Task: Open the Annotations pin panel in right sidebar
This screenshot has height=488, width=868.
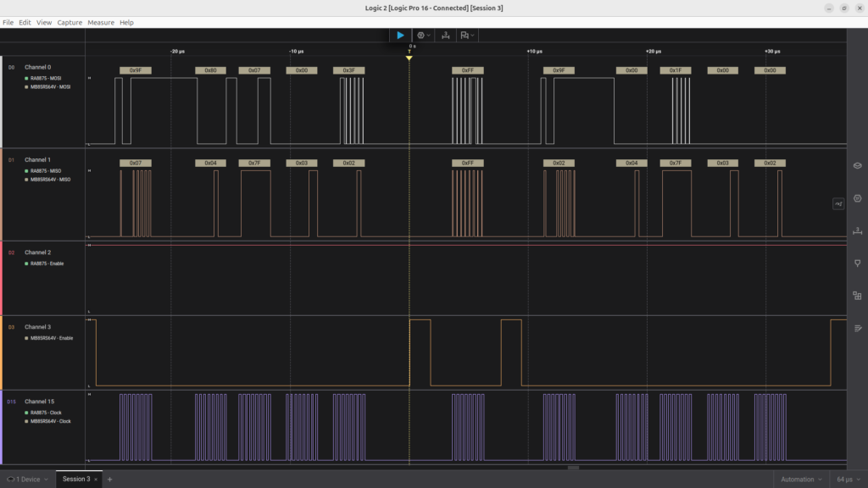Action: coord(858,263)
